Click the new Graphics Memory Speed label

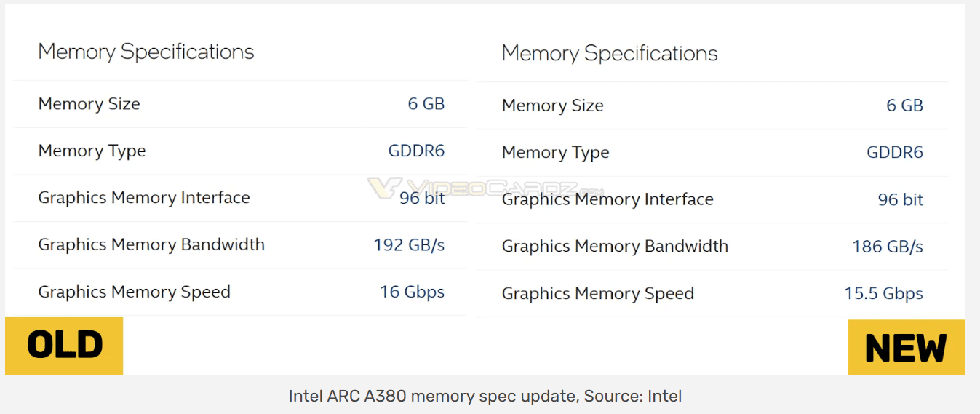point(598,293)
